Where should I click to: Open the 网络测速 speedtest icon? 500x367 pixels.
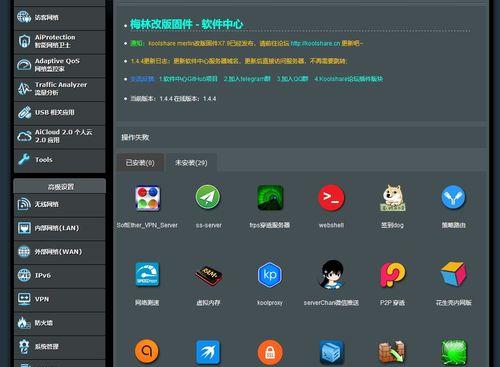click(x=147, y=275)
